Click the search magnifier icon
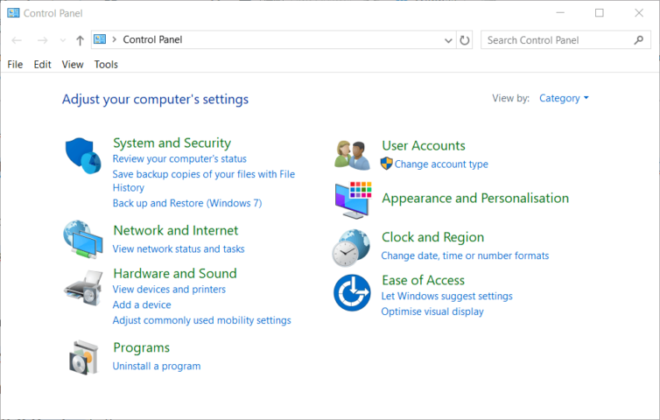 click(x=639, y=40)
